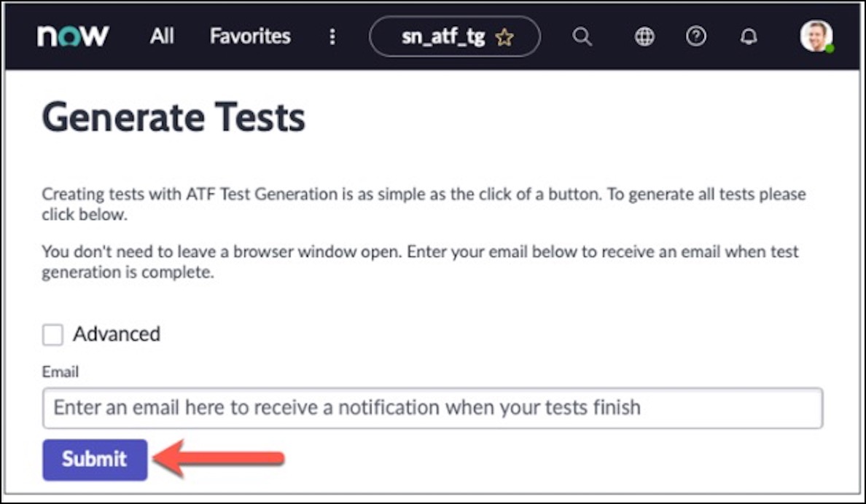Open the search magnifier icon

coord(582,36)
